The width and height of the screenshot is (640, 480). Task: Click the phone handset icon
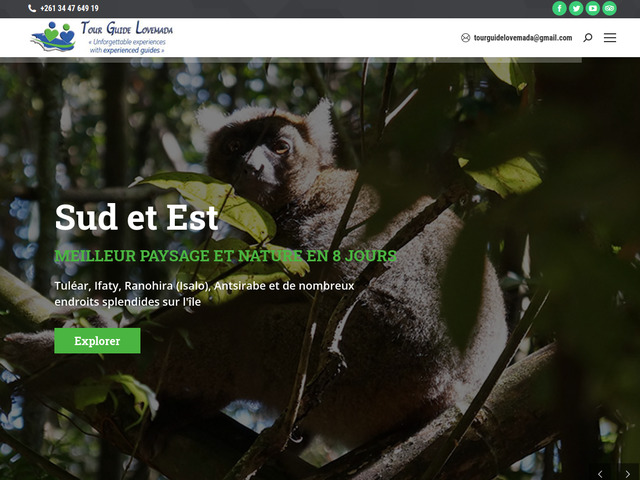click(32, 8)
